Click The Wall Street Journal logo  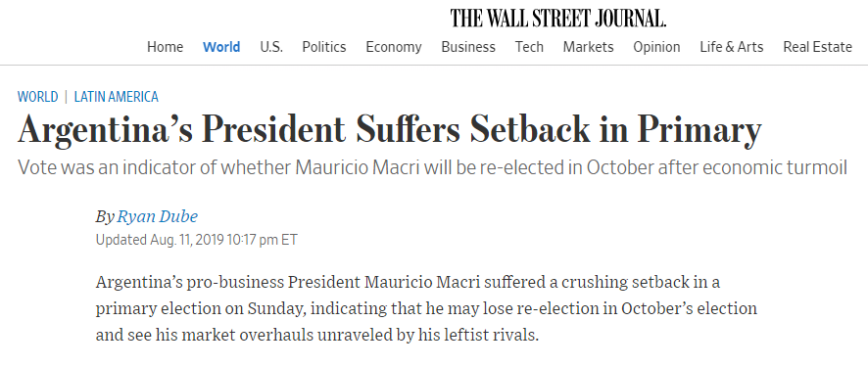pyautogui.click(x=558, y=18)
